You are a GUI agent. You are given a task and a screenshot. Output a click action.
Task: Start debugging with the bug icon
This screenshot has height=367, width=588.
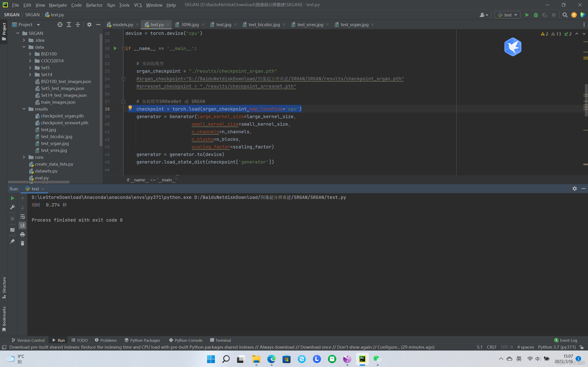(x=536, y=15)
